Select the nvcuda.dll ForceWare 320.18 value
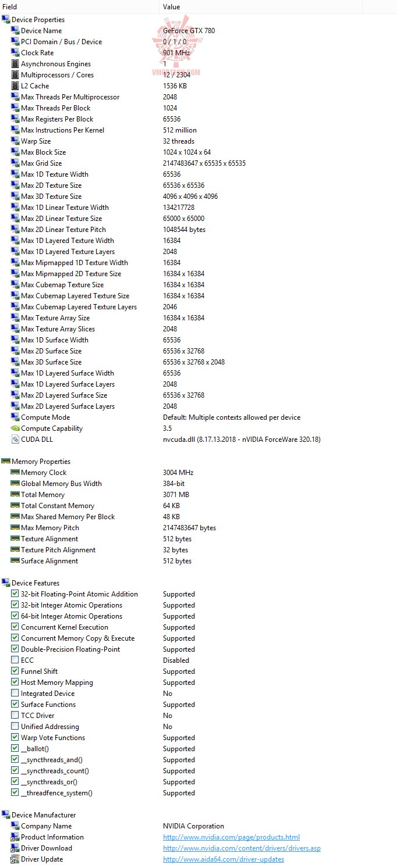Image resolution: width=397 pixels, height=868 pixels. pos(242,440)
